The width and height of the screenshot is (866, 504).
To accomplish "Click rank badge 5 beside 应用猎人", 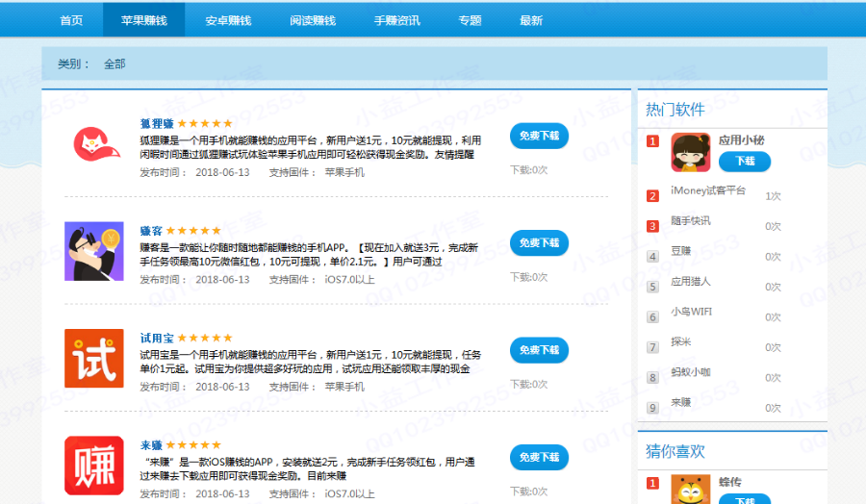I will point(652,287).
